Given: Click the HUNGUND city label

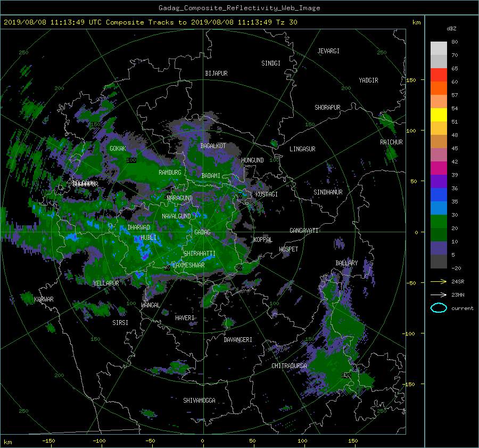Looking at the screenshot, I should point(252,160).
